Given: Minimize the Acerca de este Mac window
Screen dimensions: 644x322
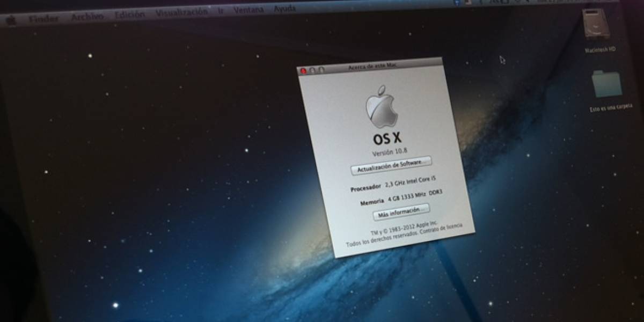Looking at the screenshot, I should pyautogui.click(x=312, y=70).
